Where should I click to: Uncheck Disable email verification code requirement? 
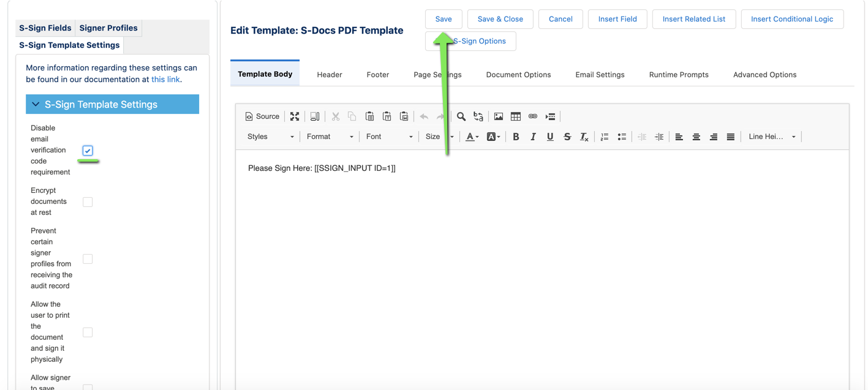88,151
